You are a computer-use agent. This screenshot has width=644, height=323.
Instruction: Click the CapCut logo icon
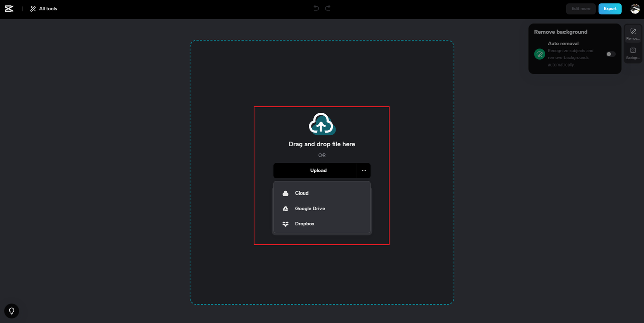[9, 9]
